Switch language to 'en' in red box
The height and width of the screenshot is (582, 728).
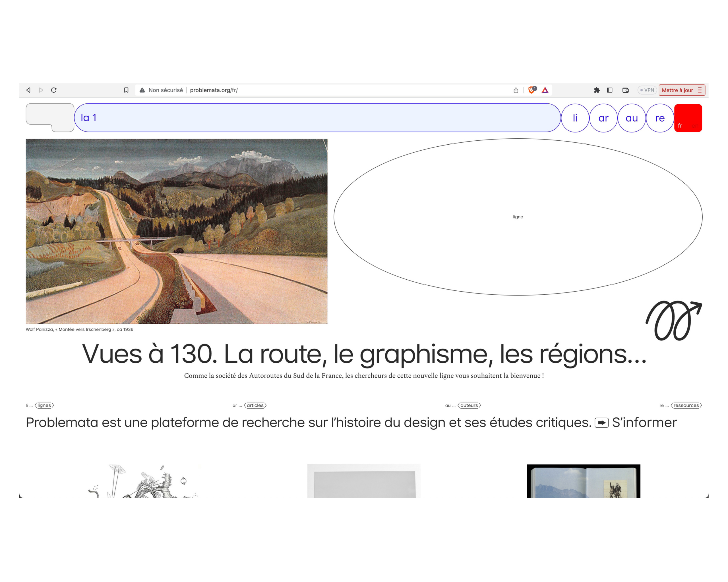click(x=695, y=126)
